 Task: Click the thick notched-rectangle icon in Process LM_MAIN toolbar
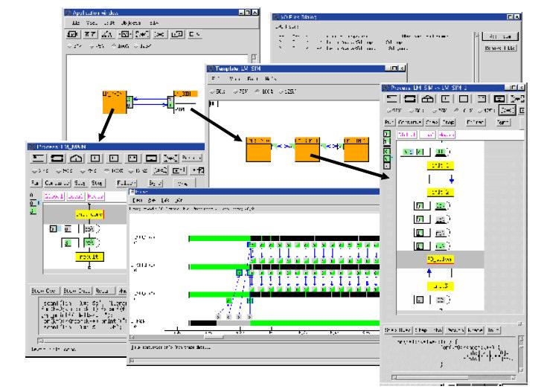(152, 158)
